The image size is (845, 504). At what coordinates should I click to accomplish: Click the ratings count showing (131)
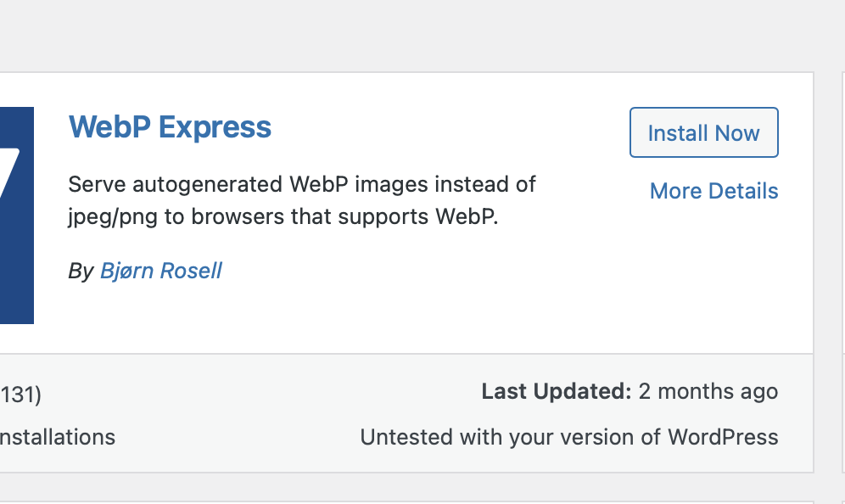(20, 395)
